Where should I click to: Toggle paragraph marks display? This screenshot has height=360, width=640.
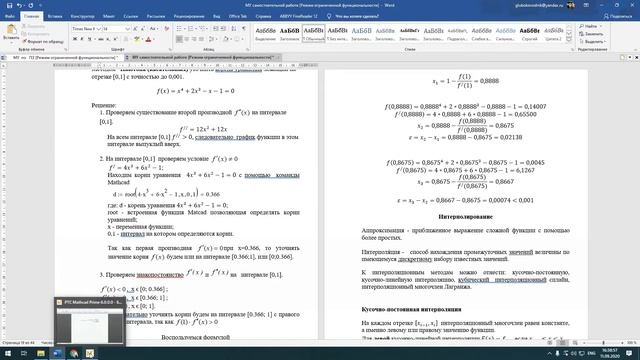[x=244, y=29]
